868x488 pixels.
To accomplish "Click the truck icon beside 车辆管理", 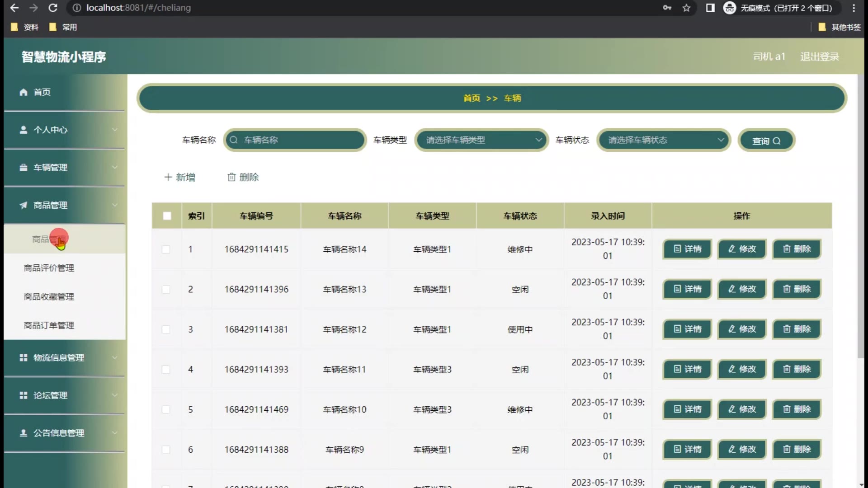I will pyautogui.click(x=24, y=168).
